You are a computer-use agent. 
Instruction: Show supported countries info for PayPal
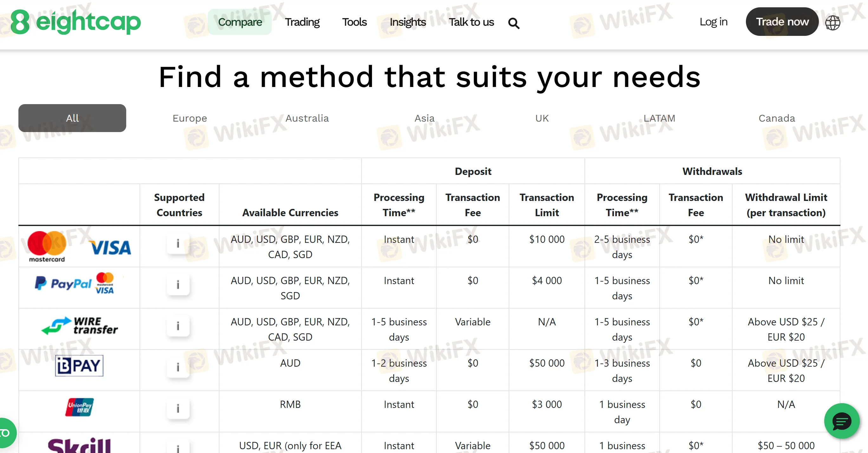click(178, 284)
